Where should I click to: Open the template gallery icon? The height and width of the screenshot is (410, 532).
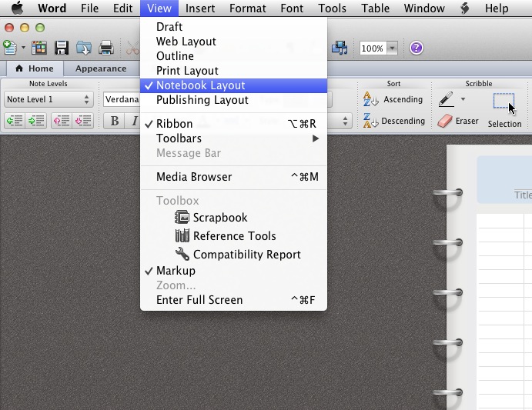pyautogui.click(x=39, y=48)
